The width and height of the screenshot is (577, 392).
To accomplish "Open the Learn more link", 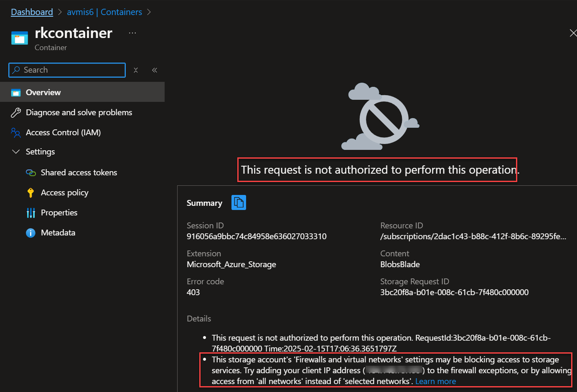I will 435,381.
